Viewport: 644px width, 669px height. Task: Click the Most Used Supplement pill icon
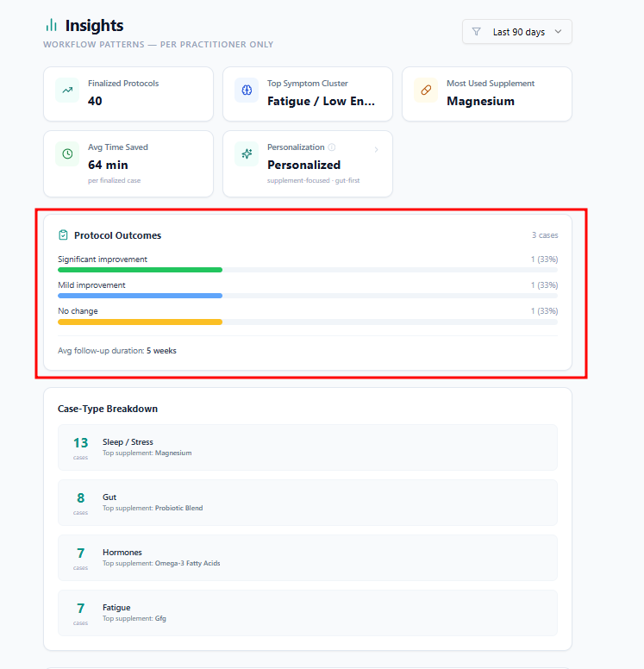click(x=425, y=90)
